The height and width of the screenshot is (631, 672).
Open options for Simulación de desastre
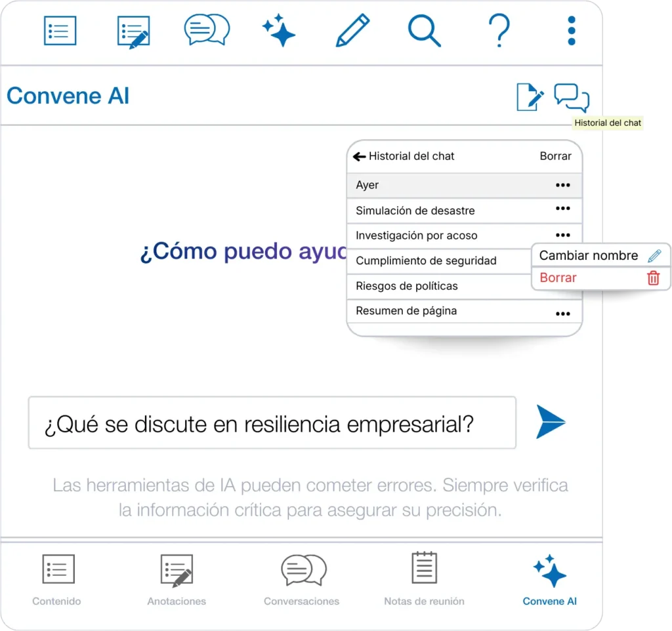click(x=562, y=209)
